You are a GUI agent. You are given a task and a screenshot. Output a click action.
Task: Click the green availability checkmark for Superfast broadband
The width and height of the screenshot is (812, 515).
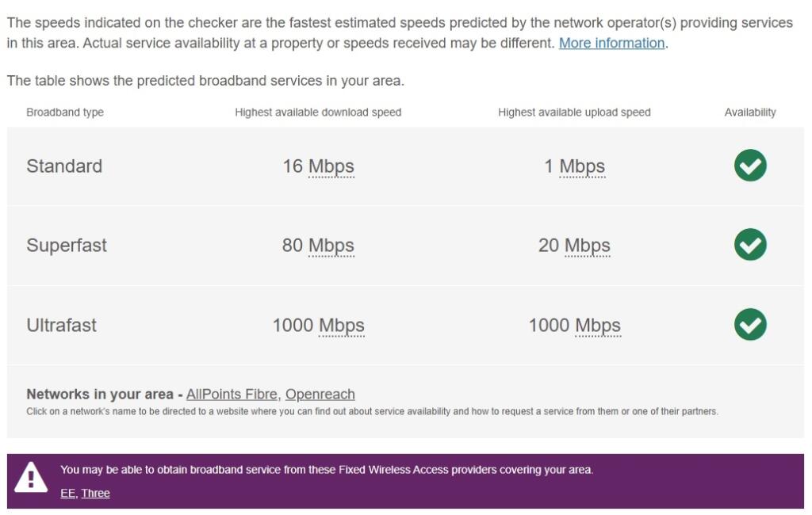point(749,246)
